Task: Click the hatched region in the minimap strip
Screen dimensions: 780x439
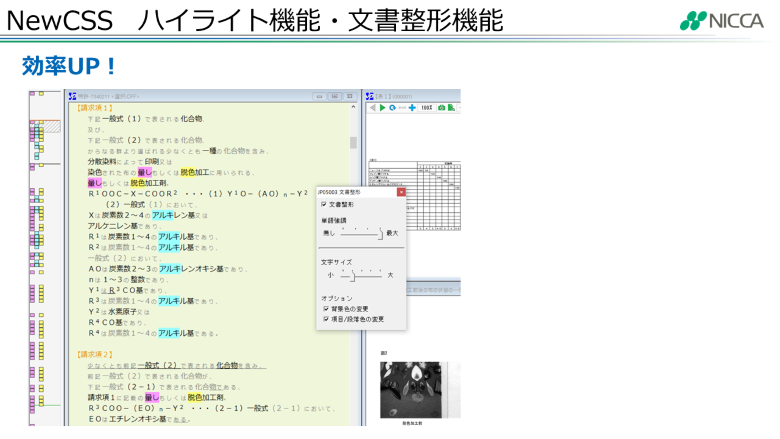Action: click(x=52, y=126)
